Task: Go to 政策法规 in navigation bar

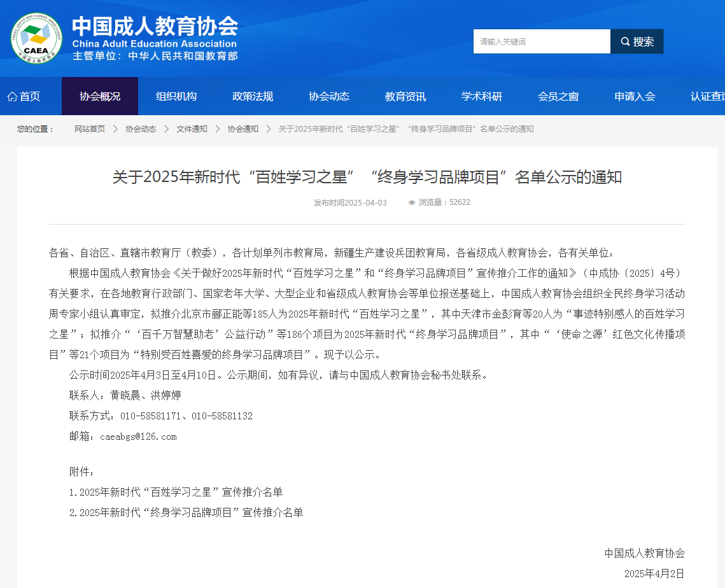Action: 253,96
